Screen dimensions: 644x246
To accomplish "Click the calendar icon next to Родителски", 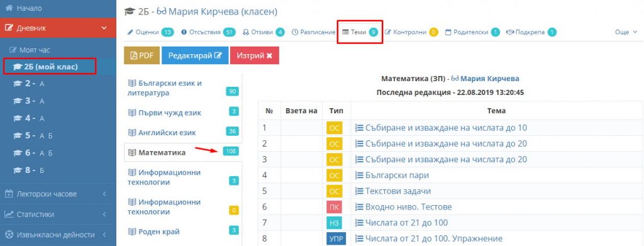I will 448,32.
